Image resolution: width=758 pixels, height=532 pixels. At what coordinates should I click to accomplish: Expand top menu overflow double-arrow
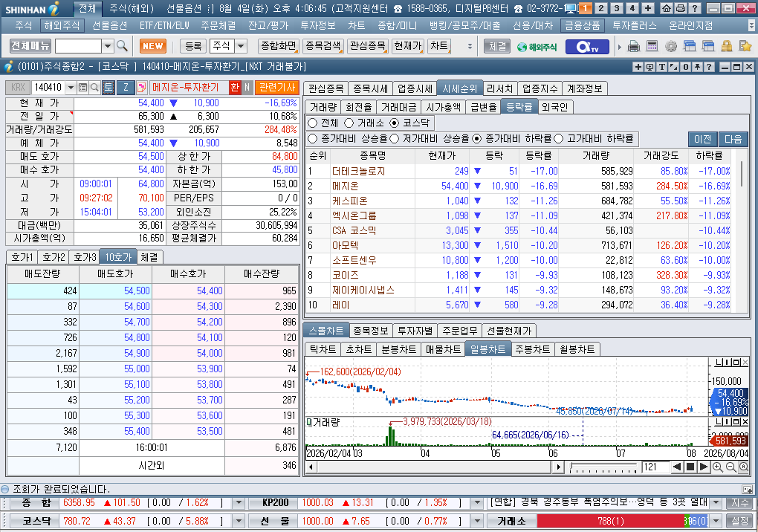pos(751,25)
